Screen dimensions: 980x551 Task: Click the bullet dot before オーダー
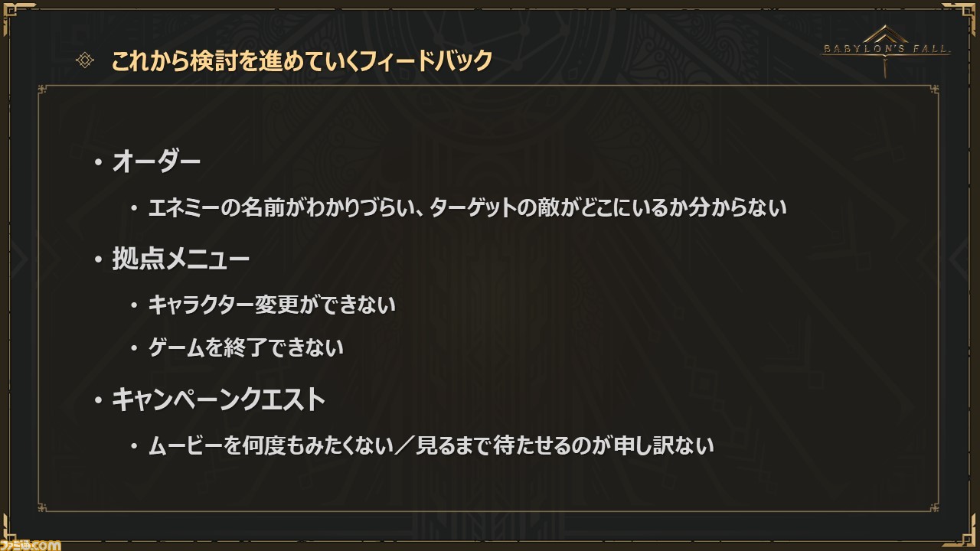[x=97, y=163]
